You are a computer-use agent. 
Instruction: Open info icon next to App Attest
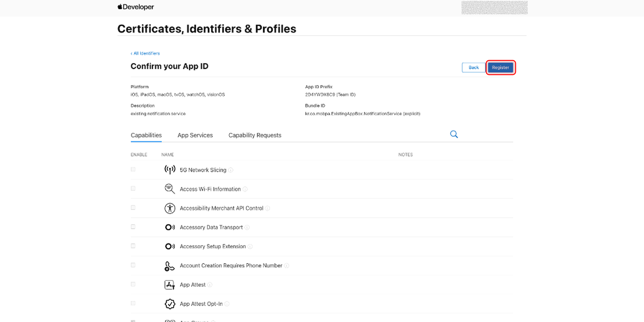tap(210, 285)
